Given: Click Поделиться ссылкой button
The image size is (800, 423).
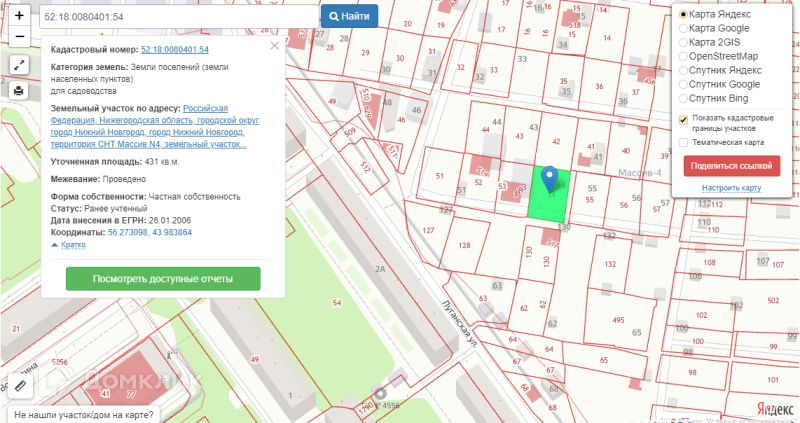Looking at the screenshot, I should pos(732,166).
